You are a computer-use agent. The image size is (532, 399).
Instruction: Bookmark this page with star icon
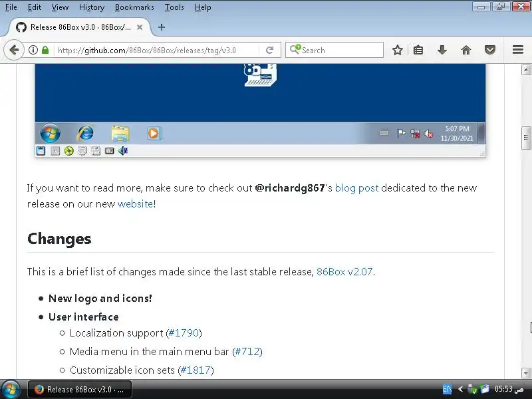pyautogui.click(x=397, y=51)
